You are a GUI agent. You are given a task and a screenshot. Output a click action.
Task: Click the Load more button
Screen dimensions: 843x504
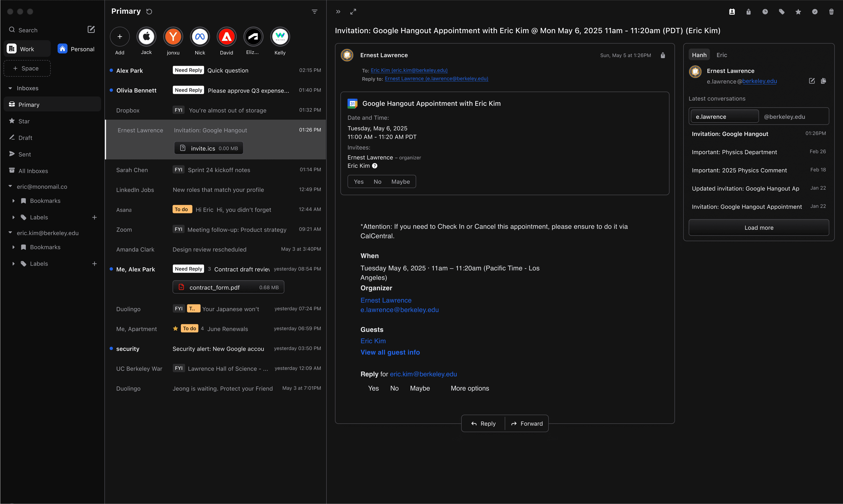click(759, 228)
